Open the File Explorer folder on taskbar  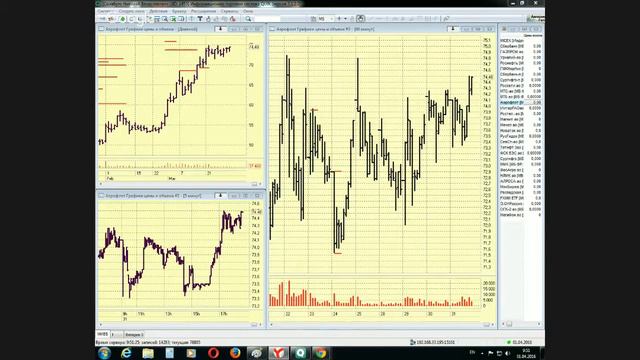click(148, 353)
